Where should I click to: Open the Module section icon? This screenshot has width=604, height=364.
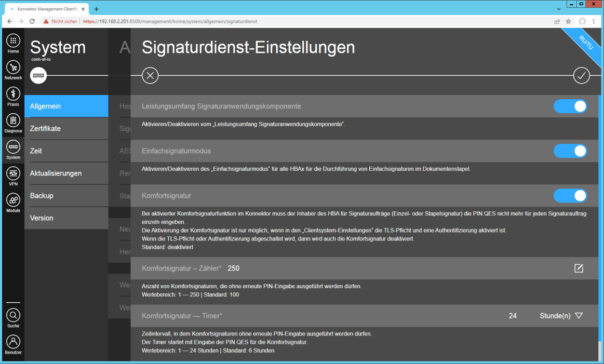tap(13, 200)
